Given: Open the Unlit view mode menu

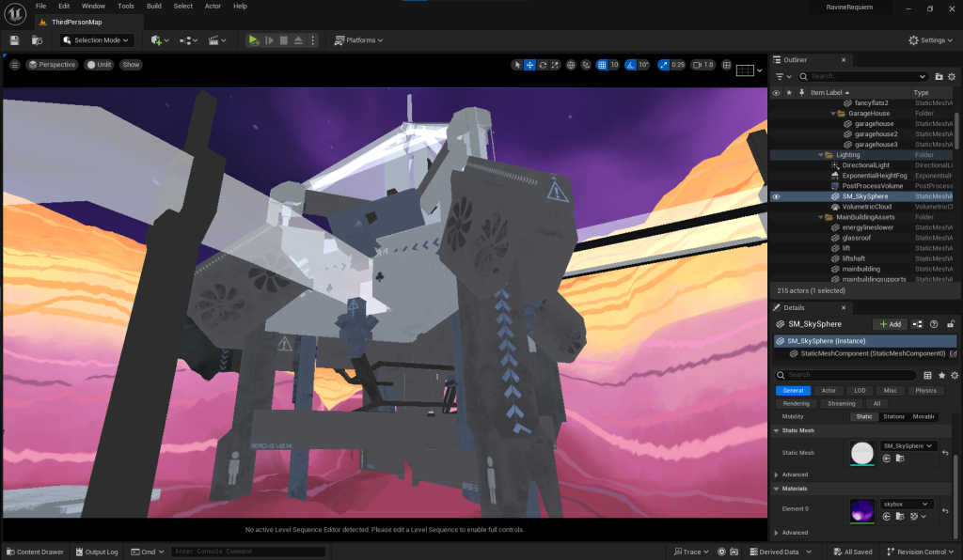Looking at the screenshot, I should click(99, 65).
